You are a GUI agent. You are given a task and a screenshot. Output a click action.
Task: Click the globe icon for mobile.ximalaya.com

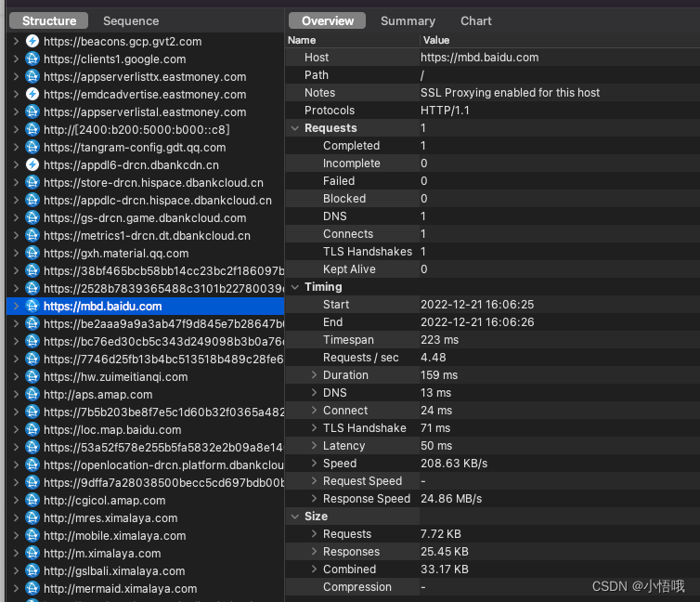[32, 535]
